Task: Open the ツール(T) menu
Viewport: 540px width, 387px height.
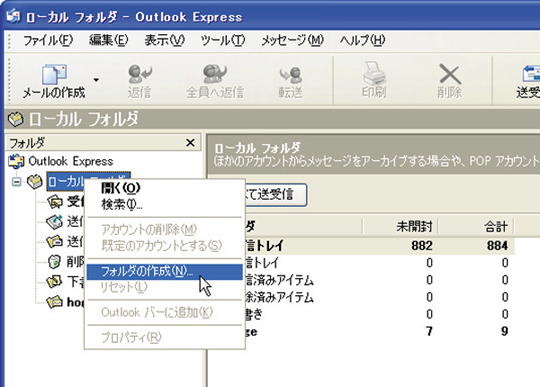Action: pos(222,40)
